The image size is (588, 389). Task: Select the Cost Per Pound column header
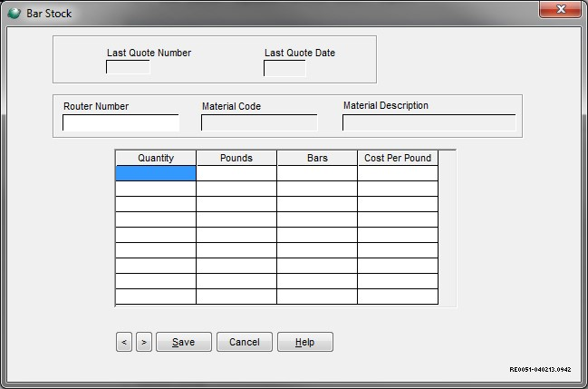[398, 158]
